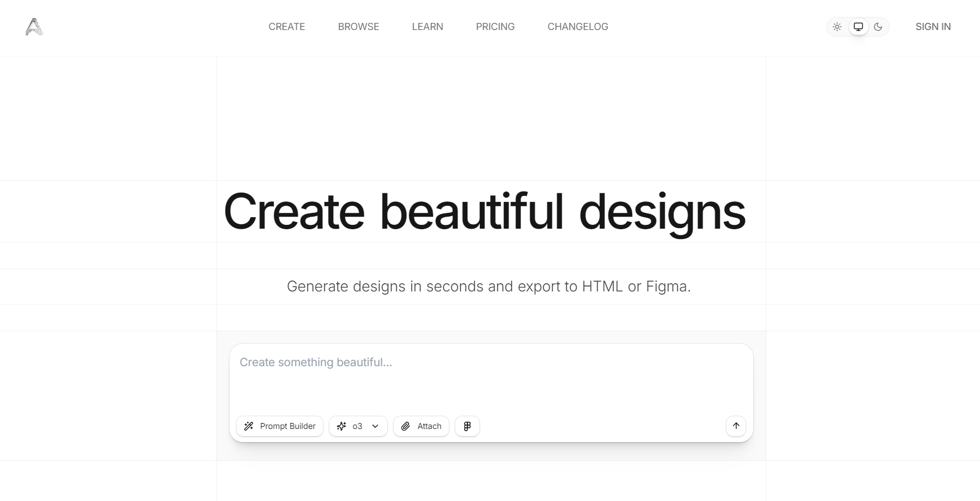Open Figma import using the Figma icon
Screen dimensions: 980x501
point(467,426)
